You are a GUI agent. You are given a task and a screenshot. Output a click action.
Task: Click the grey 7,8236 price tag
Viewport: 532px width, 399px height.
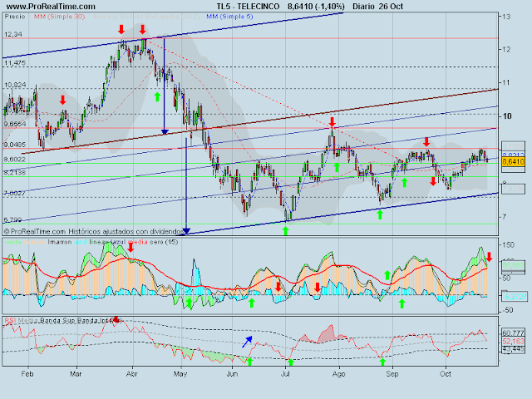[514, 189]
